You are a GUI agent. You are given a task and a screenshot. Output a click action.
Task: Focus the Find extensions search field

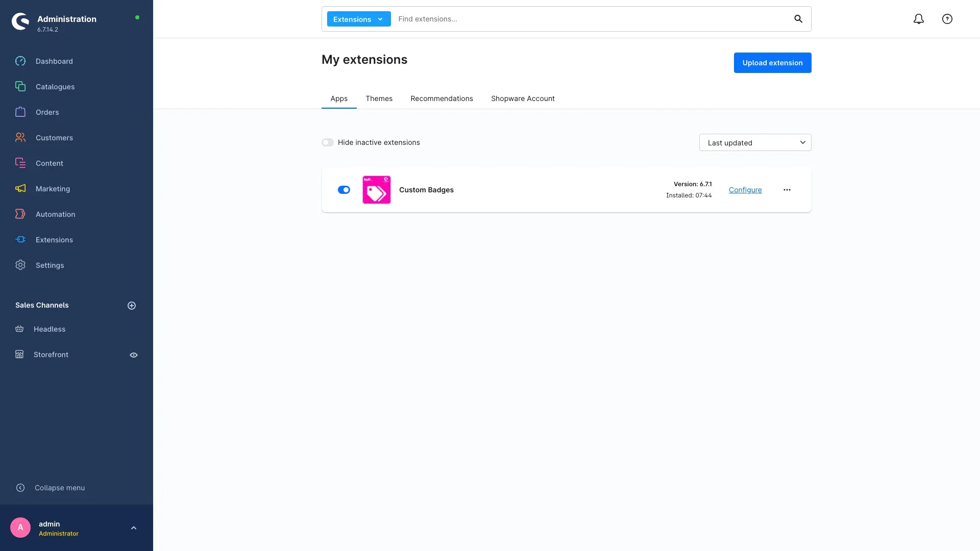coord(592,19)
